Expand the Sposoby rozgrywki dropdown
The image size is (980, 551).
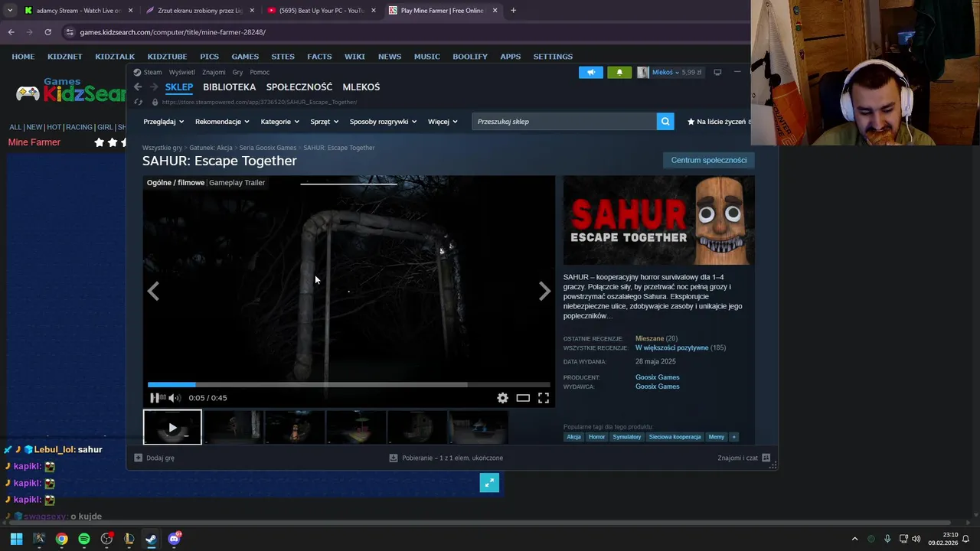tap(383, 121)
